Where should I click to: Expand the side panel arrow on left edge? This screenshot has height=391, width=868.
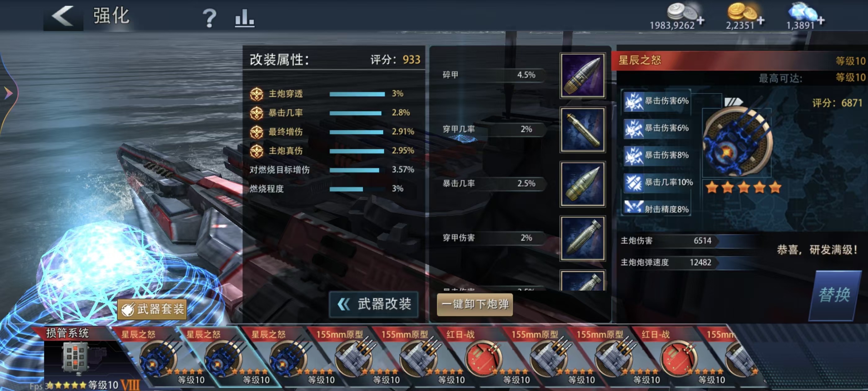[x=8, y=93]
